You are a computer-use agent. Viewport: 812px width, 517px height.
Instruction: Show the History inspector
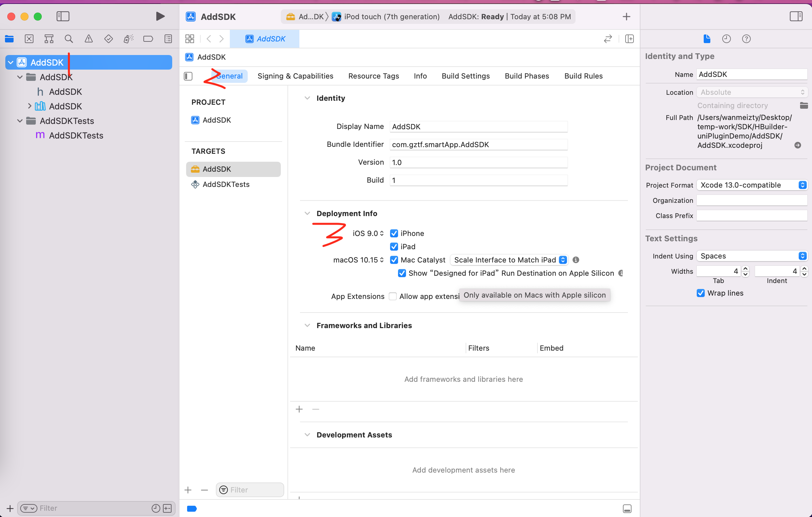[726, 39]
